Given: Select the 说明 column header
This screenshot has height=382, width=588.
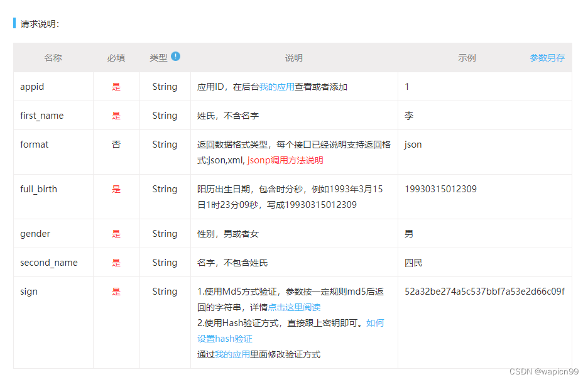Looking at the screenshot, I should [x=293, y=58].
